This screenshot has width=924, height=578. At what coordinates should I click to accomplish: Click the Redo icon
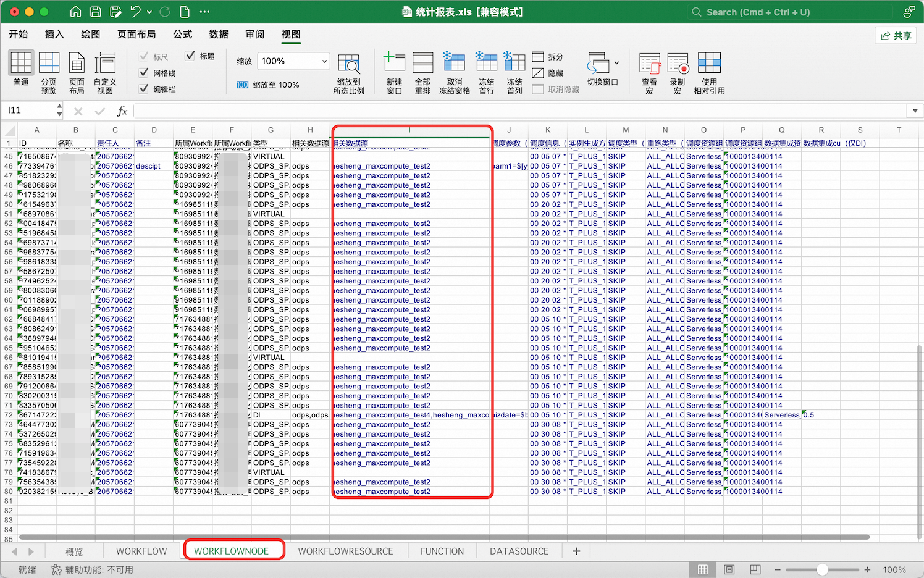[165, 12]
